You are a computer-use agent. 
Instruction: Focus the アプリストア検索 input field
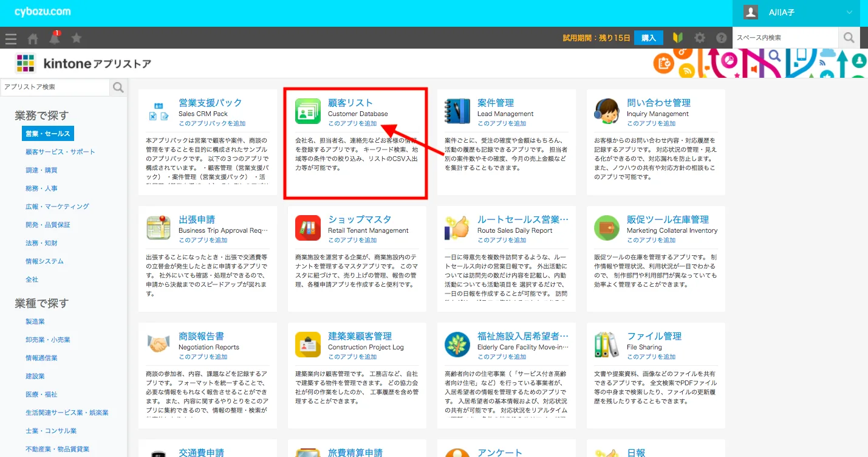click(x=55, y=88)
